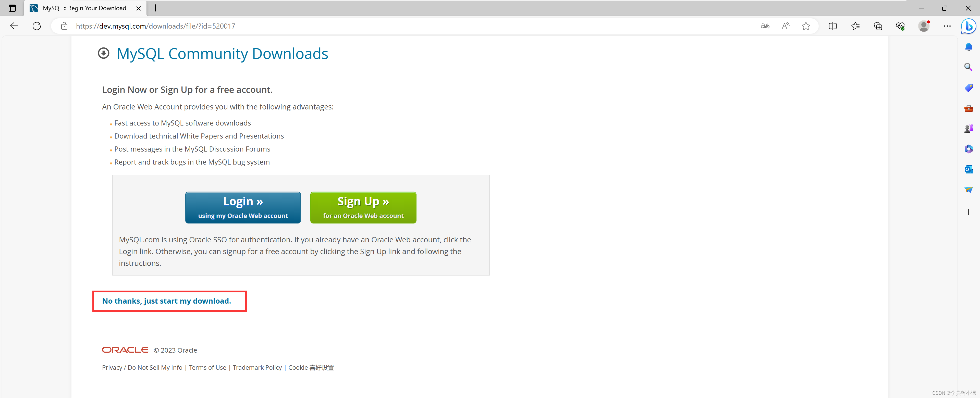This screenshot has width=980, height=398.
Task: Click Sign Up for Oracle Web account
Action: pos(364,207)
